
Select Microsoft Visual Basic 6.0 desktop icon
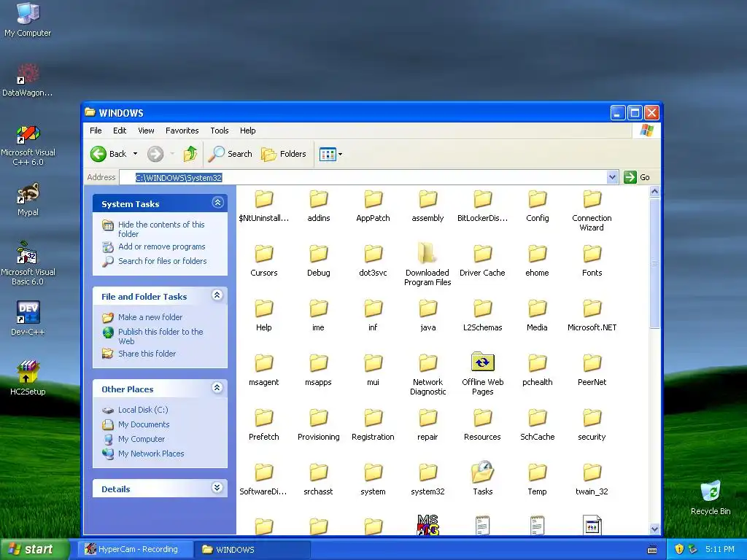tap(28, 263)
